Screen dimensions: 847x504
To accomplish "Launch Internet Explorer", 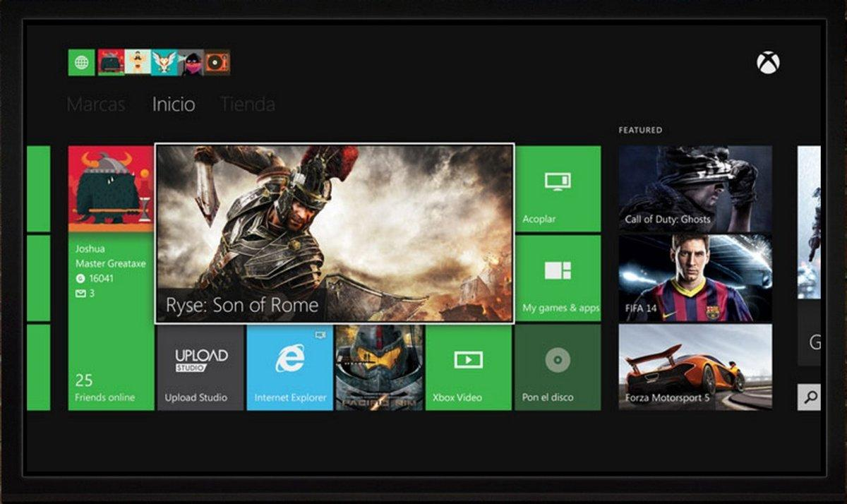I will [x=290, y=367].
